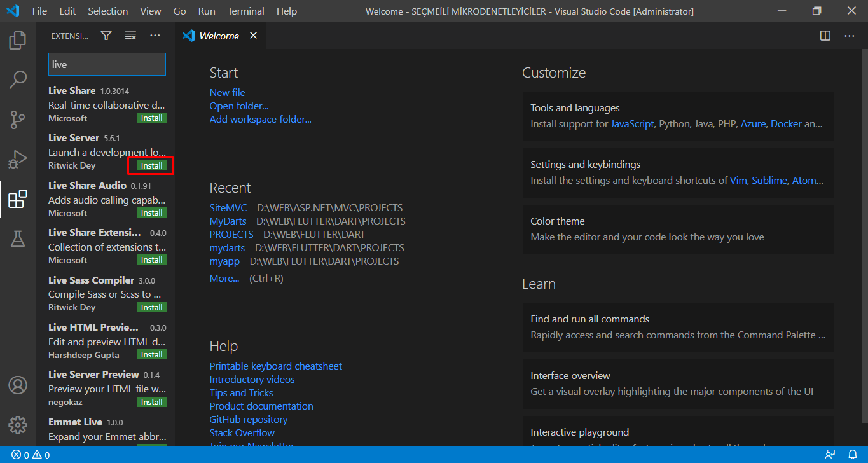Install the Live Server extension

coord(151,165)
